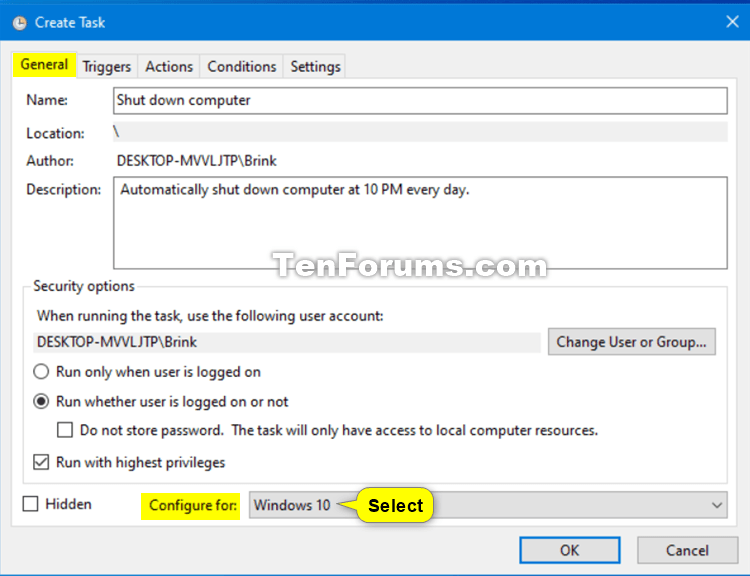Go to the Settings tab
This screenshot has width=750, height=576.
(x=315, y=66)
